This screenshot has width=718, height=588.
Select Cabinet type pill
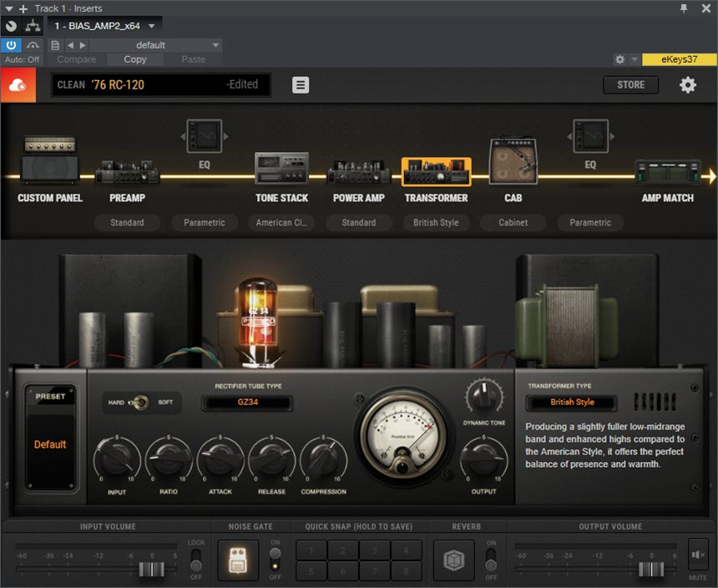(513, 222)
